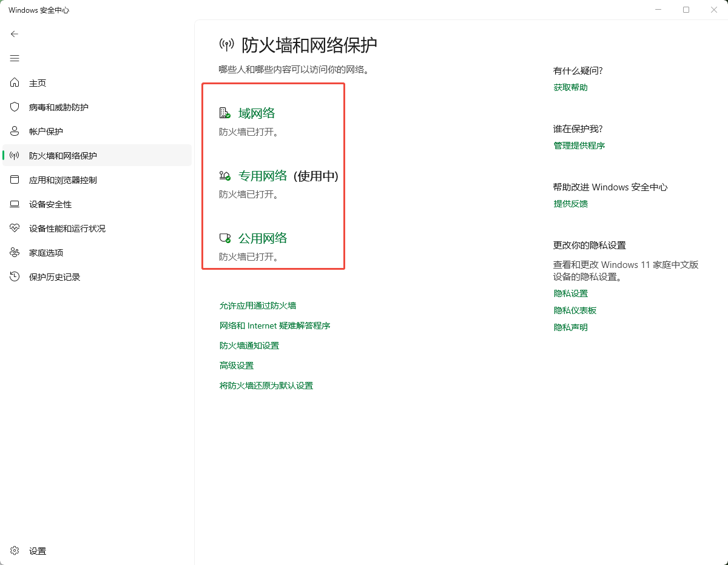This screenshot has height=565, width=728.
Task: Click the (使用中) label next to 专用网络
Action: (x=316, y=176)
